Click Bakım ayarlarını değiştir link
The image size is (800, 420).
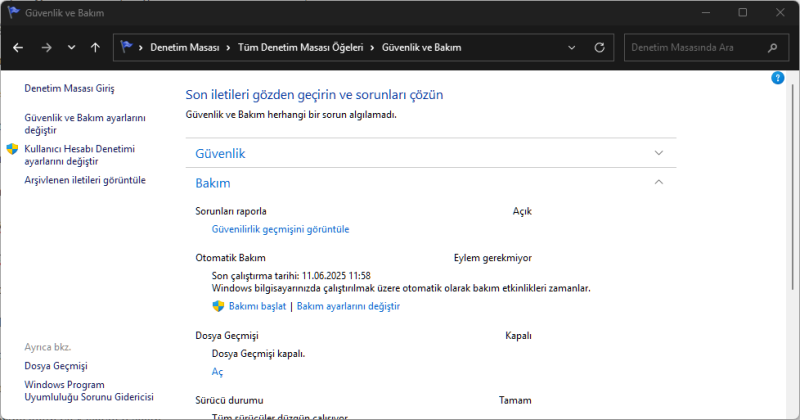pos(348,306)
